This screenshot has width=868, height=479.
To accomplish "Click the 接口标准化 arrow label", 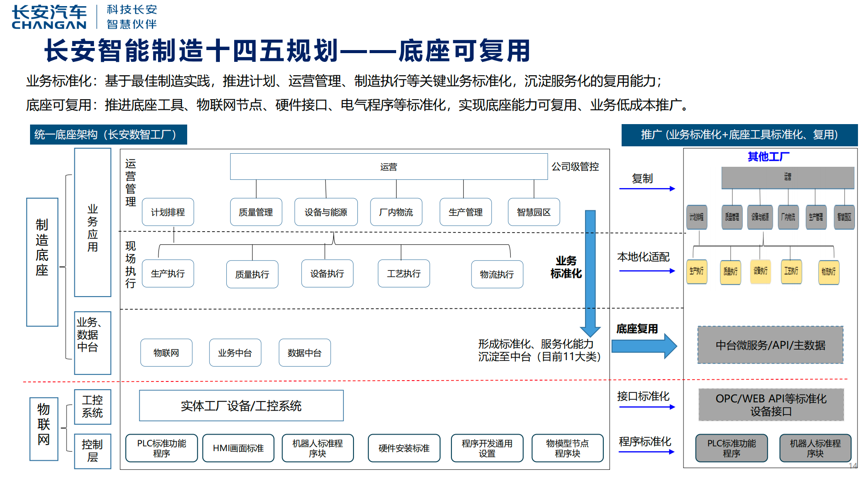I will tap(643, 396).
